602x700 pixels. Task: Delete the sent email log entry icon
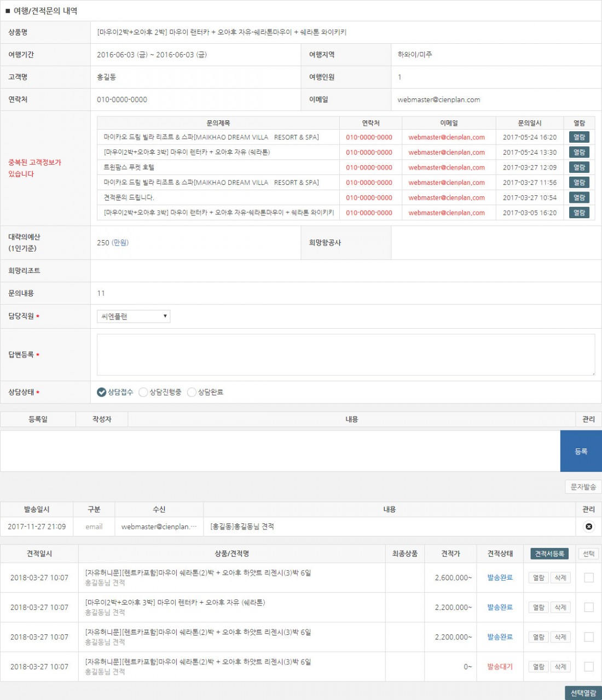click(x=589, y=527)
